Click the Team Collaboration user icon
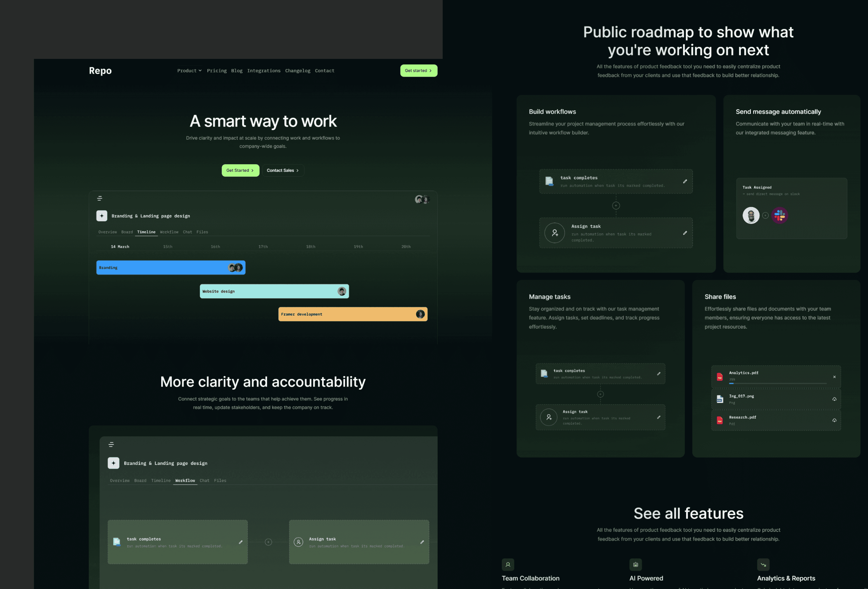The width and height of the screenshot is (868, 589). [x=508, y=565]
